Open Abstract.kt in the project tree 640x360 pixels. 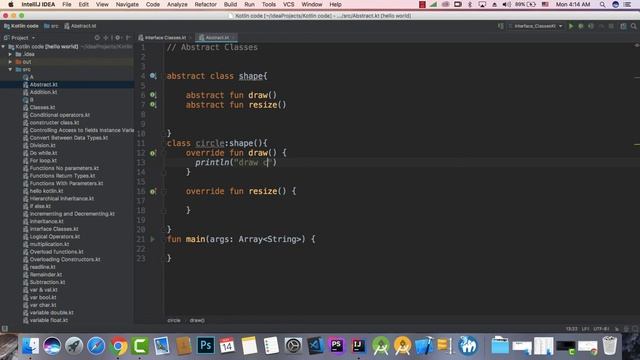point(43,84)
